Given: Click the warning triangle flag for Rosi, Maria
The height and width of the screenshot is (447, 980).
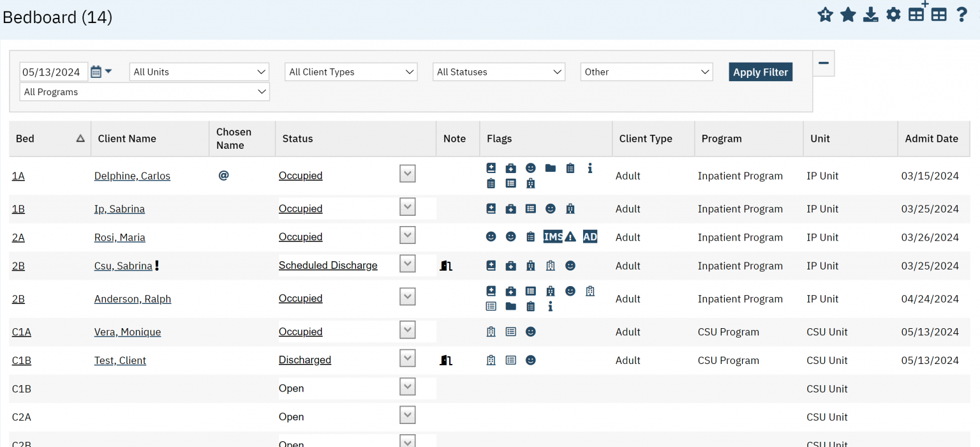Looking at the screenshot, I should [570, 237].
